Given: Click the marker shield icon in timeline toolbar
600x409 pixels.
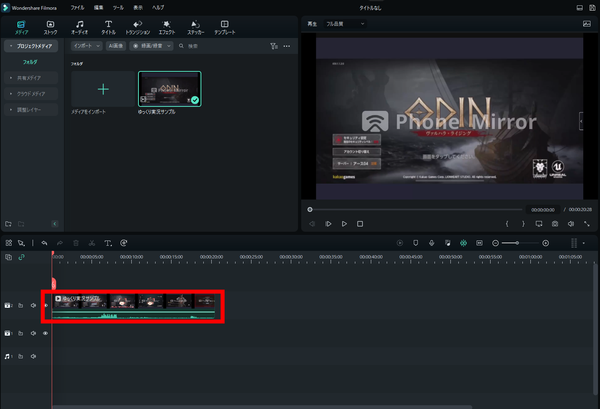Looking at the screenshot, I should click(x=416, y=243).
